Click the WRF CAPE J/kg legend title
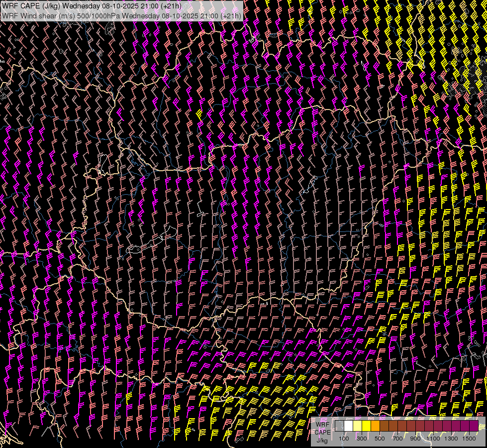The image size is (487, 448). pos(322,432)
